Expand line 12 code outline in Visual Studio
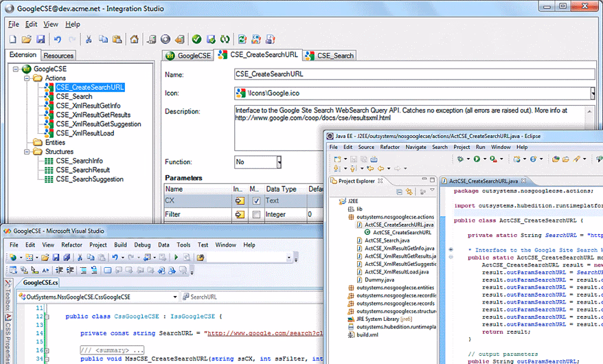The height and width of the screenshot is (364, 603). point(47,317)
